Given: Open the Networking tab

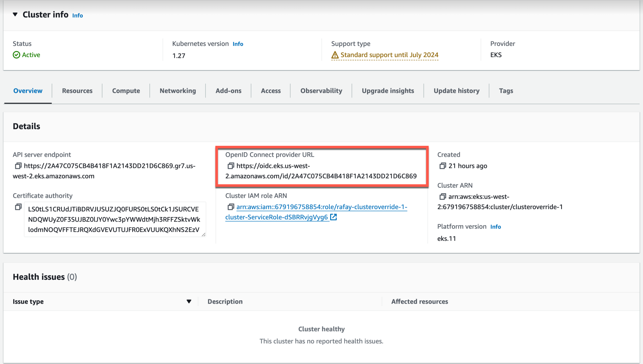Looking at the screenshot, I should tap(178, 91).
